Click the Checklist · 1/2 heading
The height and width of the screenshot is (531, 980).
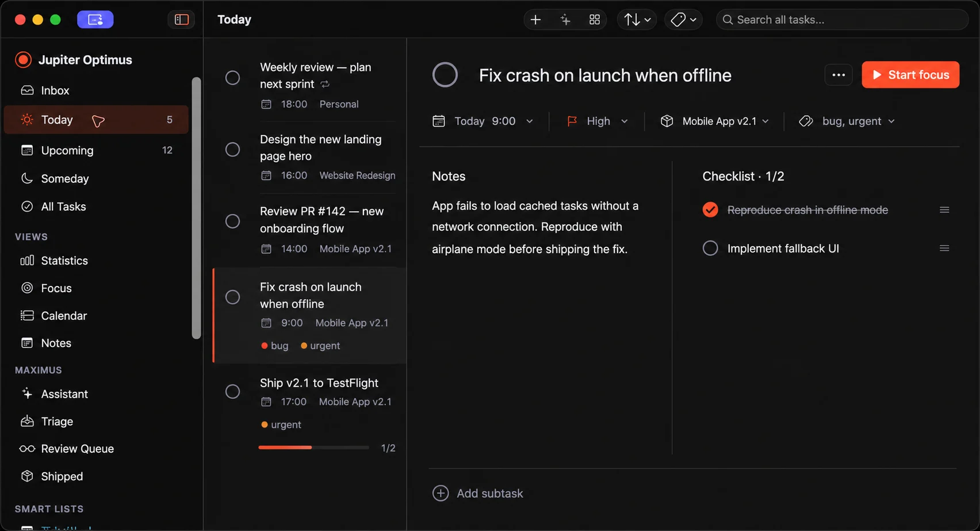tap(743, 177)
